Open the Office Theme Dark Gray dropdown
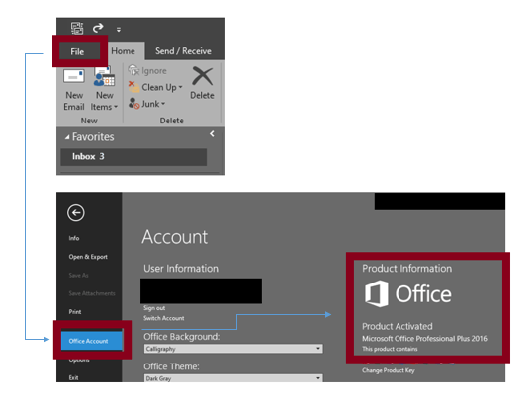Screen dimensions: 532x405 coord(233,378)
